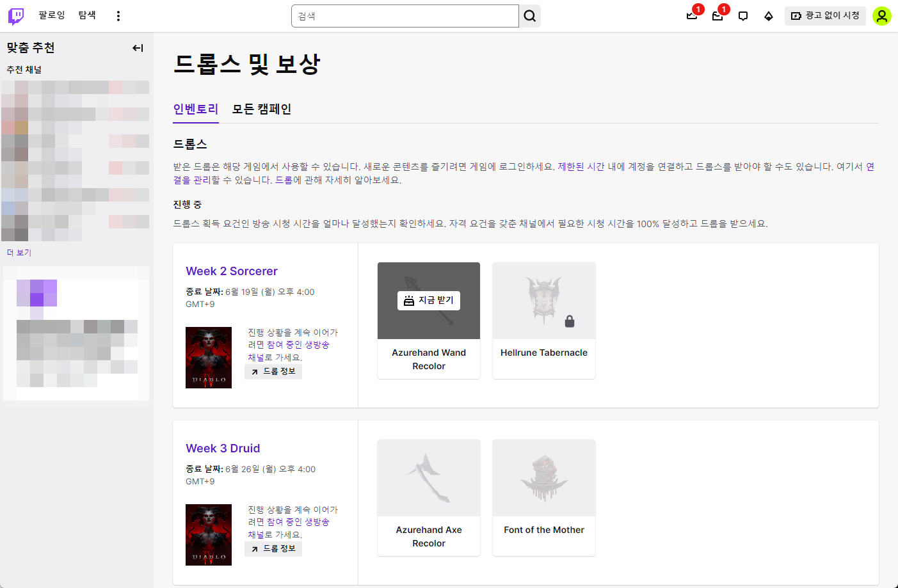Switch to the 모든 캠페인 tab

[x=262, y=109]
